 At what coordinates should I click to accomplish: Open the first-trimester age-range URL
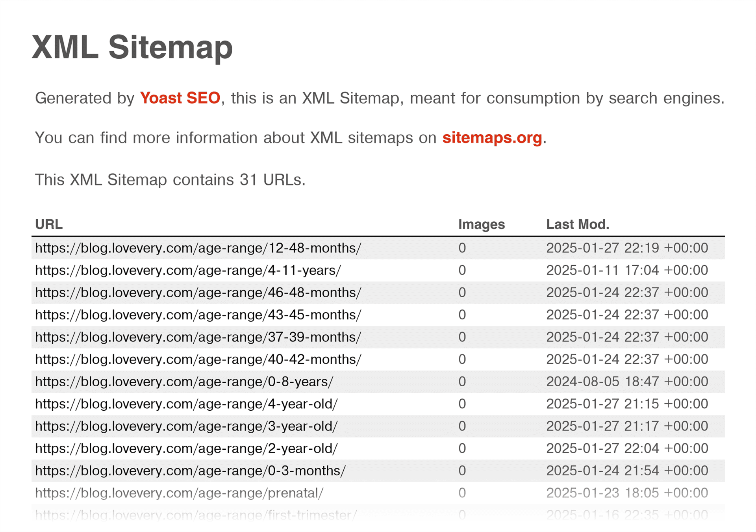[x=196, y=515]
